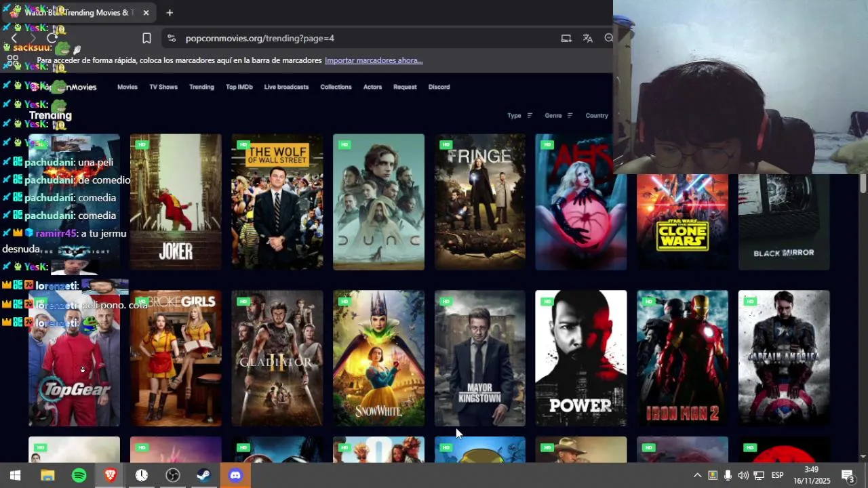
Task: Reload the page with the refresh icon
Action: [52, 38]
